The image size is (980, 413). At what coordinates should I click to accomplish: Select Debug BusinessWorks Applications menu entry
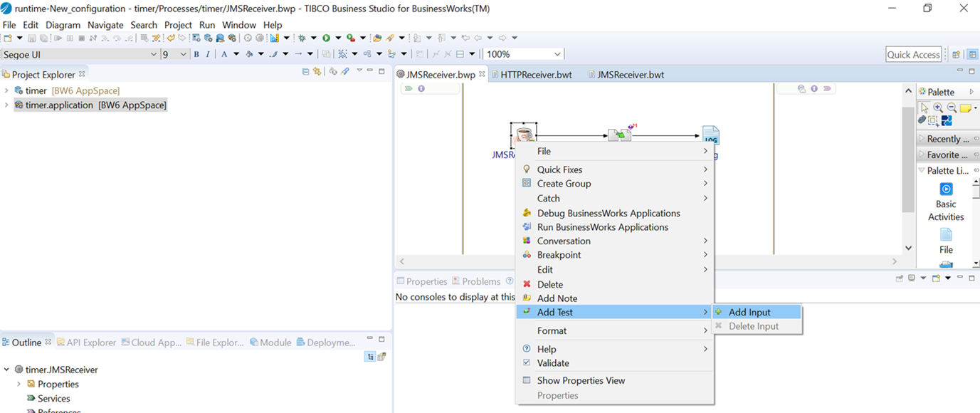(x=608, y=213)
